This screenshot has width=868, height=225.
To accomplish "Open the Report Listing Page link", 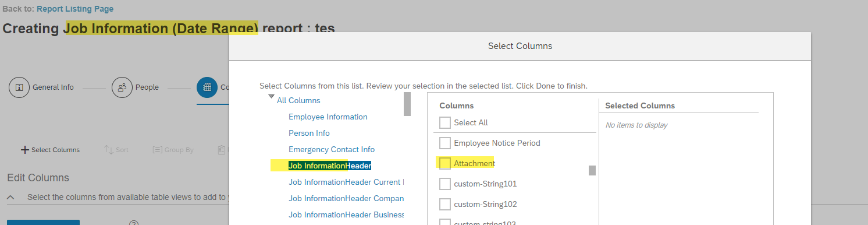I will (x=75, y=9).
